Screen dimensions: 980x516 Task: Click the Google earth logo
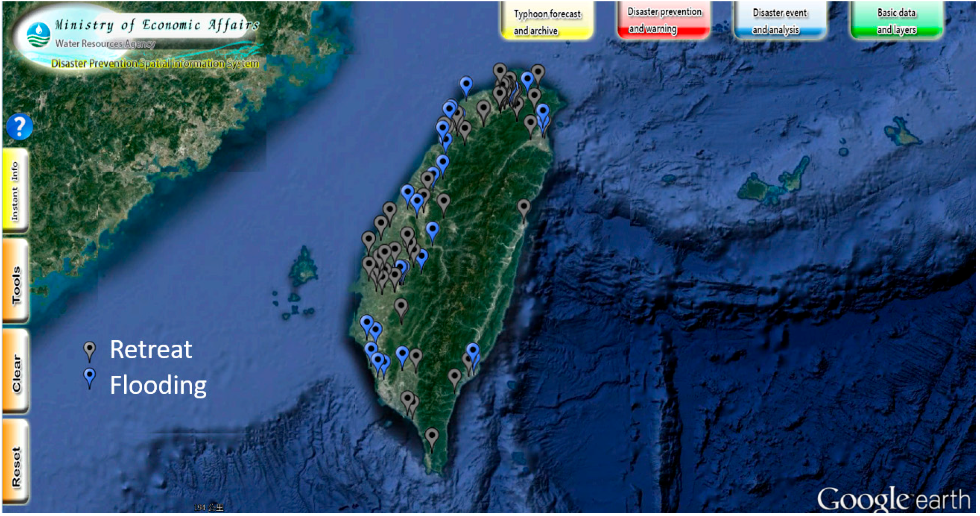click(893, 499)
